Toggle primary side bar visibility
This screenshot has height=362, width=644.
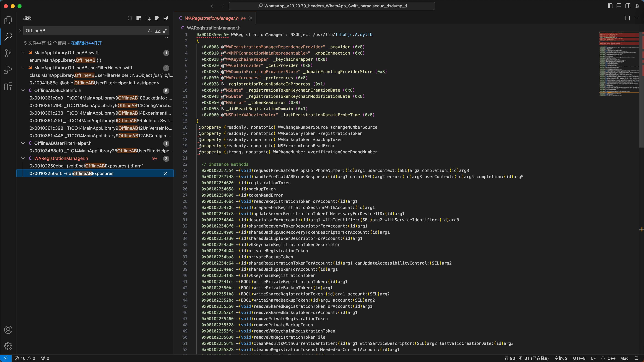[610, 6]
